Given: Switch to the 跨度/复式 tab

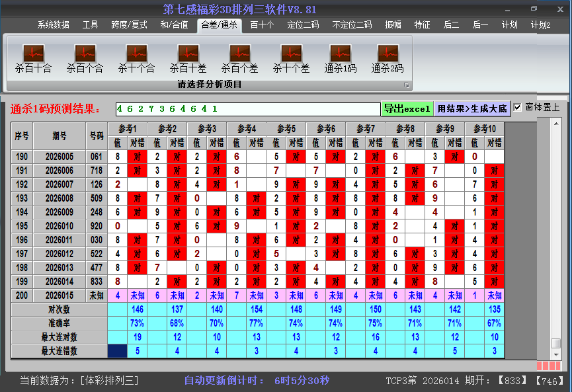Looking at the screenshot, I should [129, 24].
